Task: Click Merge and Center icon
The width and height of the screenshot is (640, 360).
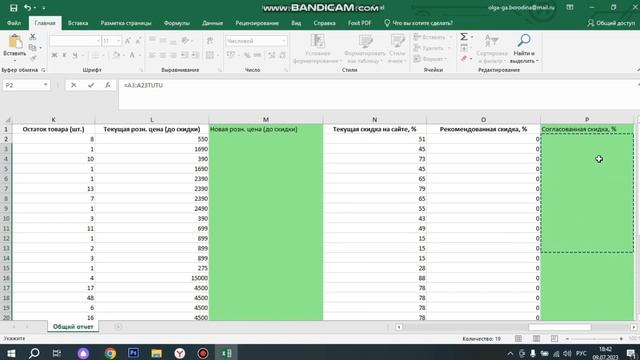Action: (x=210, y=55)
